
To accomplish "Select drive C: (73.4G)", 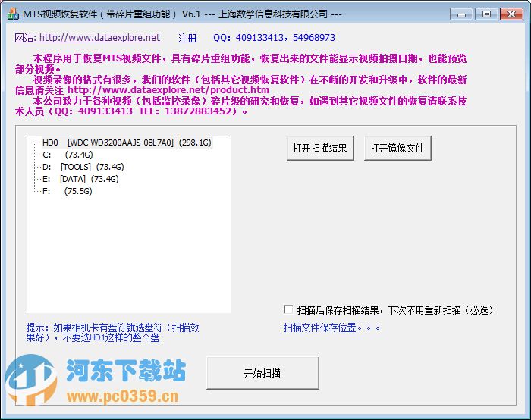I will pos(68,155).
